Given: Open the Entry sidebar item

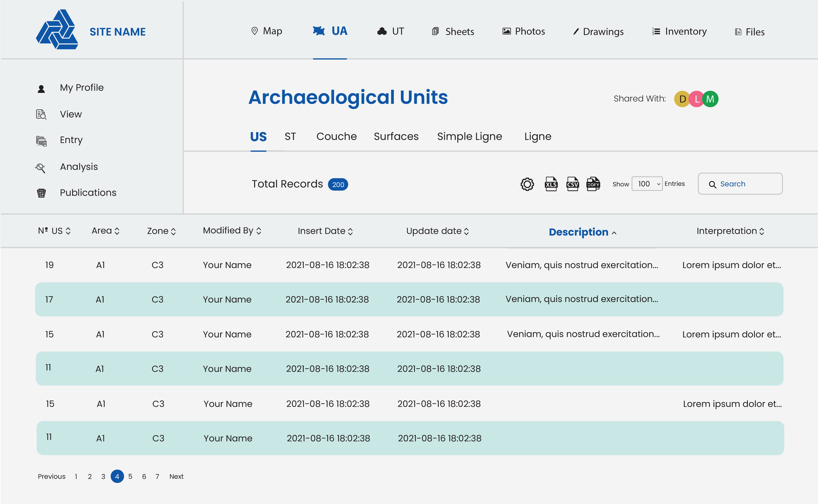Looking at the screenshot, I should [71, 140].
